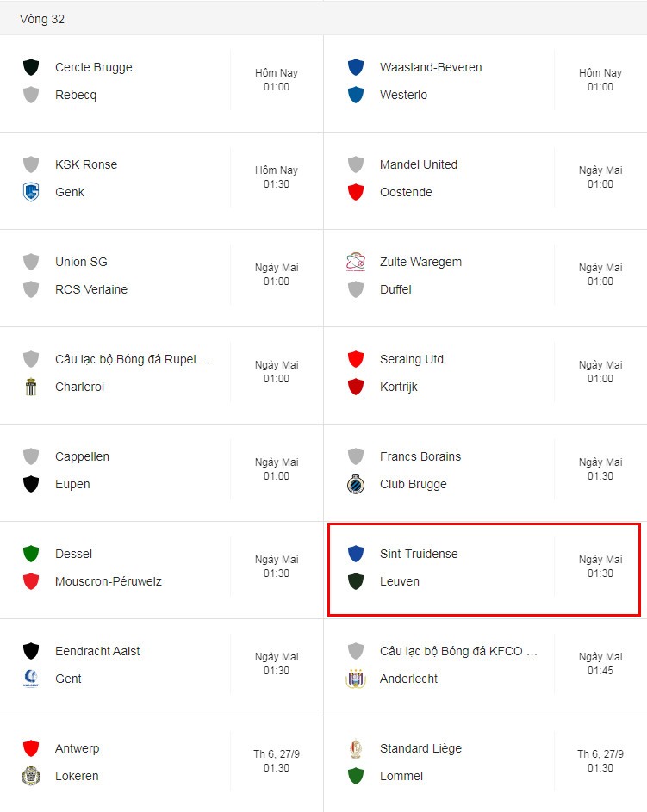Image resolution: width=647 pixels, height=812 pixels.
Task: Click the Lokeren team badge
Action: pos(31,776)
